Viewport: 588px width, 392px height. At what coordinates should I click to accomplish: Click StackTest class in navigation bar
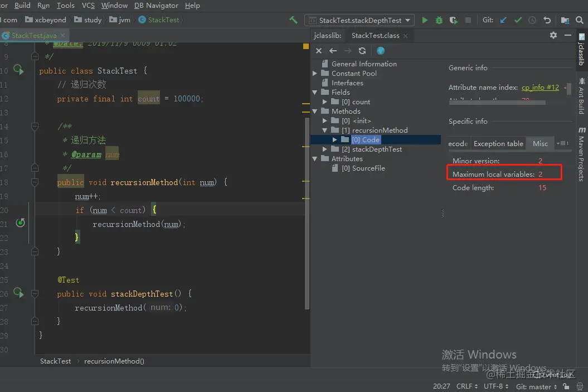pyautogui.click(x=163, y=20)
